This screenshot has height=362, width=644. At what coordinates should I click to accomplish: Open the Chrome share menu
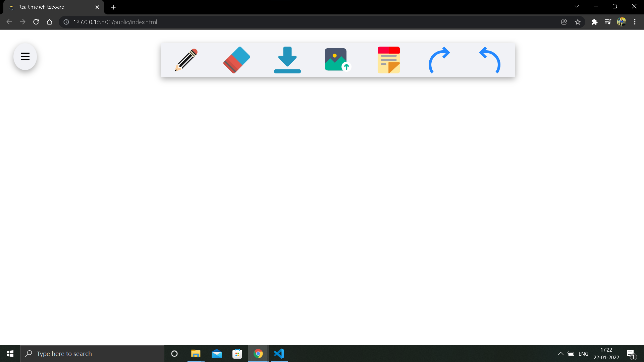point(564,22)
